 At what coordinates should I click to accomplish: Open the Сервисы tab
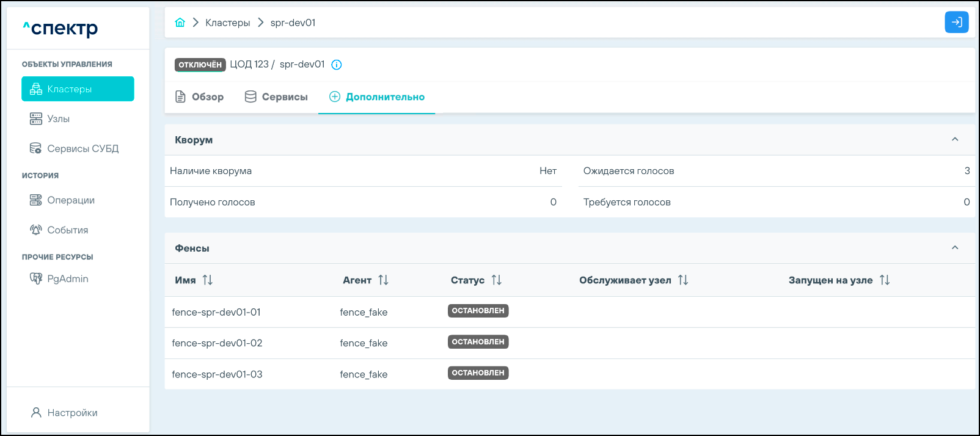(276, 97)
